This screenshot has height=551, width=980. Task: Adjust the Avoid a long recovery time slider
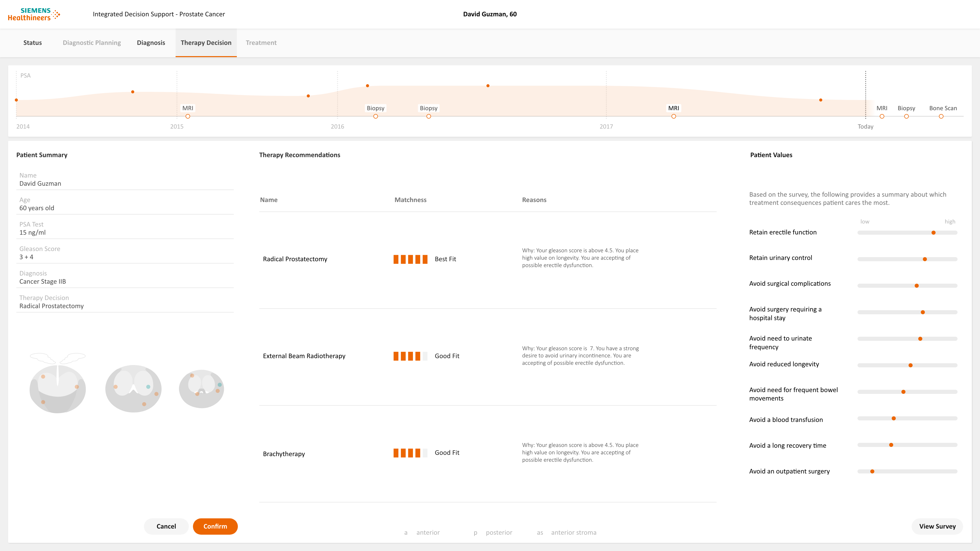pos(891,445)
